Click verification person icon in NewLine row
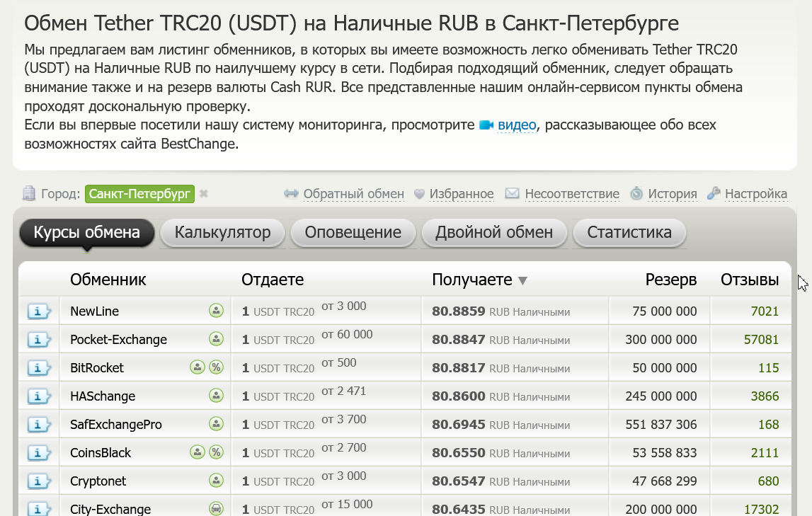The image size is (812, 516). click(x=216, y=311)
